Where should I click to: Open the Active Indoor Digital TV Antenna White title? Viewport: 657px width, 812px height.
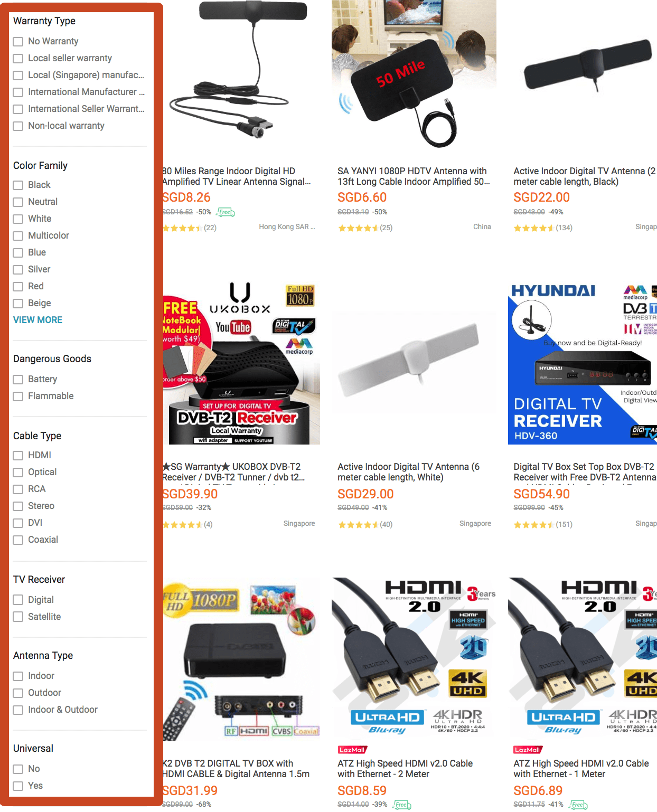point(409,472)
